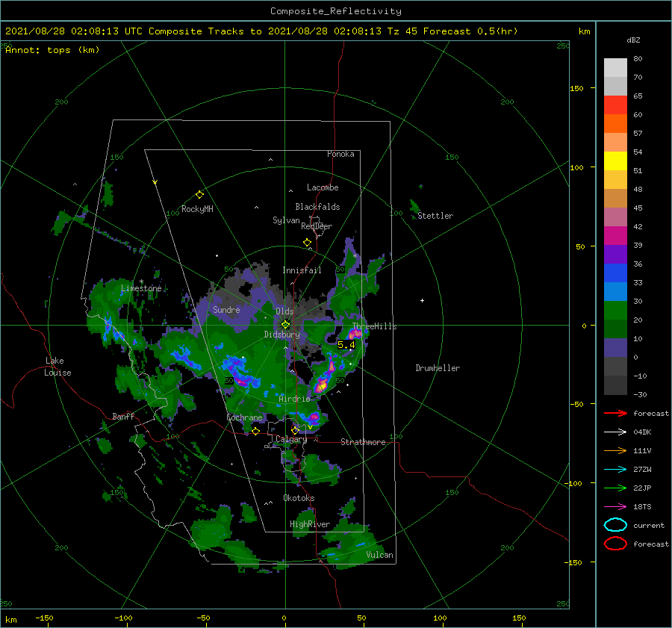672x628 pixels.
Task: Click the Vulcan town label
Action: 379,555
